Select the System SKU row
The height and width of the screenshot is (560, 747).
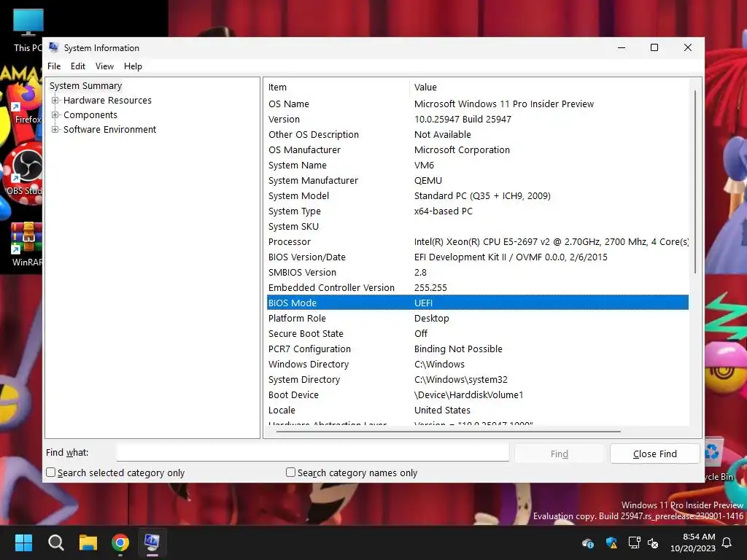tap(477, 226)
